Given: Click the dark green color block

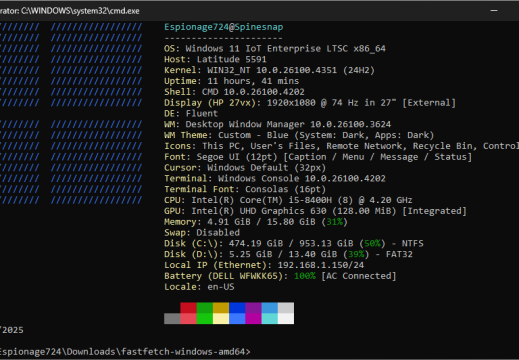Looking at the screenshot, I should (x=205, y=308).
